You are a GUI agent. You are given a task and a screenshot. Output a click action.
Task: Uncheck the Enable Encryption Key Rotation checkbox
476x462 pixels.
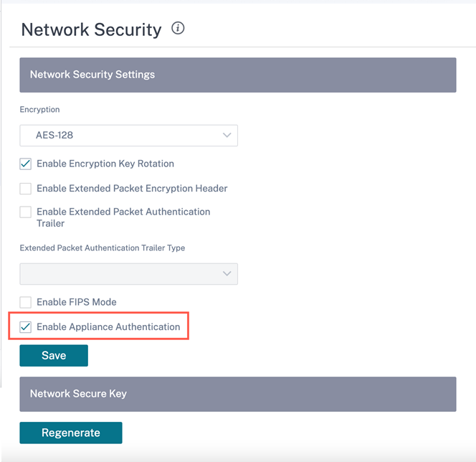pos(26,164)
